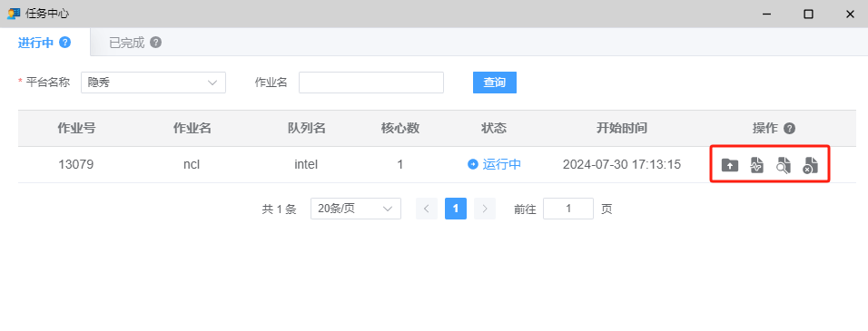
Task: Click the 队列名 column header
Action: click(306, 128)
